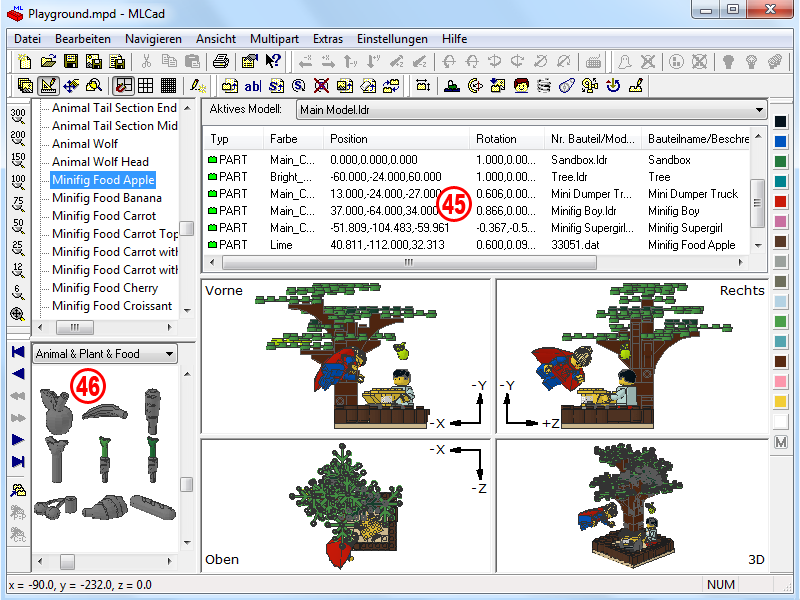Go to next step with right arrow
Screen dimensions: 800x600
tap(18, 440)
